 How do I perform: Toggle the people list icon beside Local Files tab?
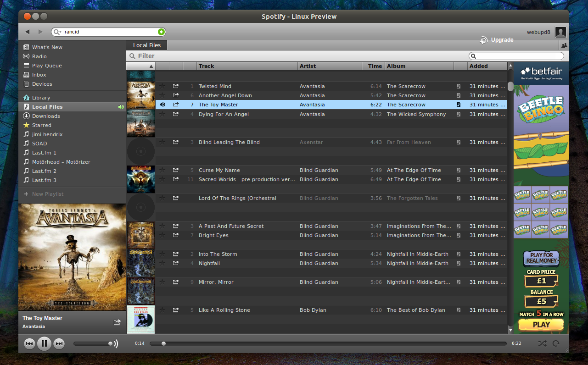[564, 45]
